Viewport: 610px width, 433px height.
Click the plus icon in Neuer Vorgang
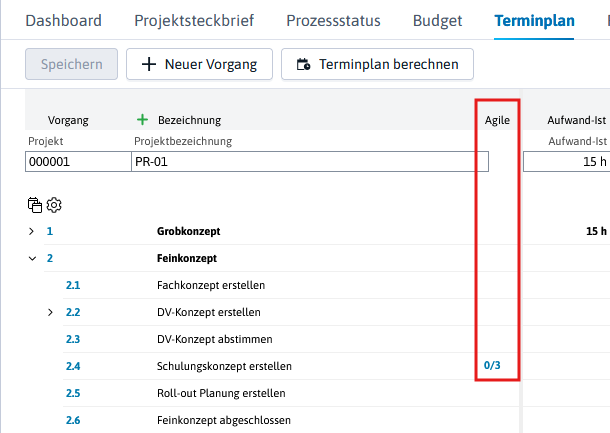click(149, 64)
